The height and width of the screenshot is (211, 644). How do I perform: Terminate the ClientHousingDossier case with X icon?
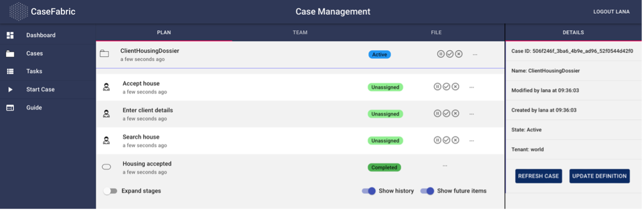click(459, 54)
